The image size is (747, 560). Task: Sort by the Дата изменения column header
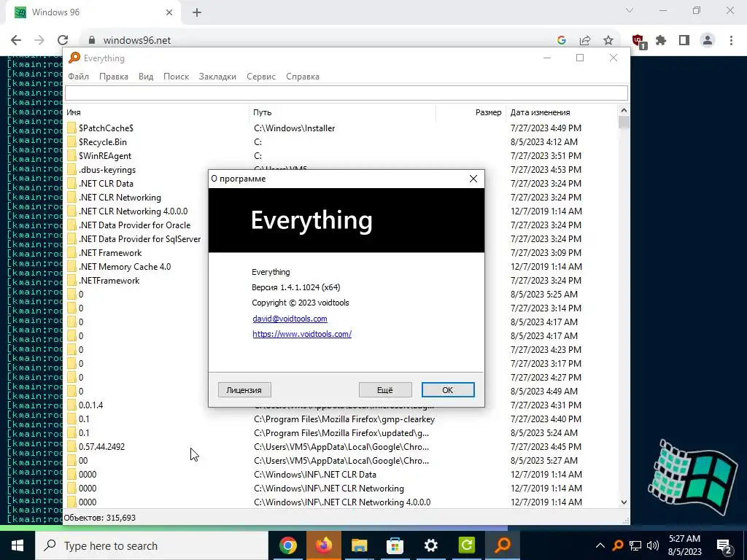(x=562, y=112)
